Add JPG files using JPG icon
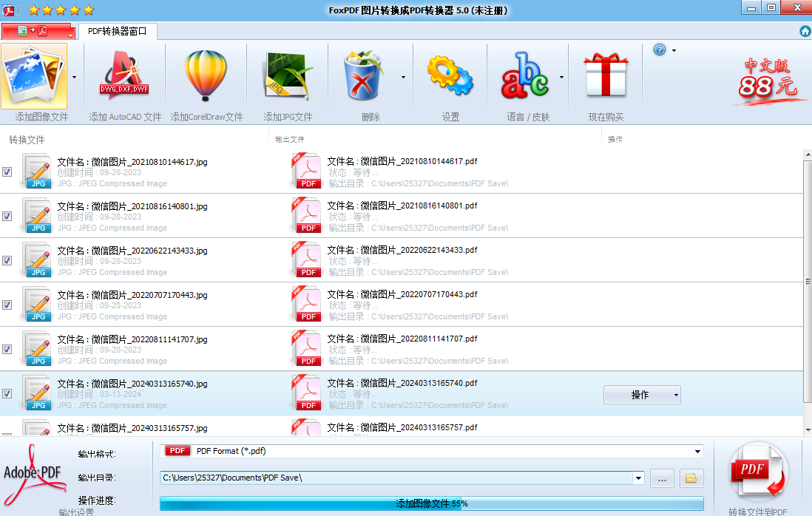Image resolution: width=812 pixels, height=516 pixels. point(288,76)
